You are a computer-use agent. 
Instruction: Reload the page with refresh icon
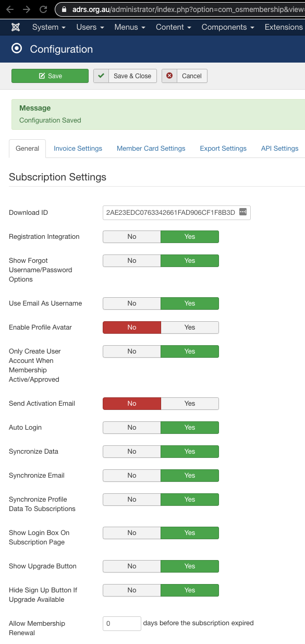point(43,9)
